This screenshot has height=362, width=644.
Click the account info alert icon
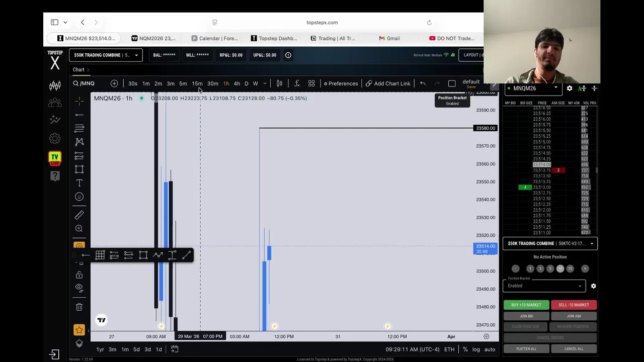(288, 55)
